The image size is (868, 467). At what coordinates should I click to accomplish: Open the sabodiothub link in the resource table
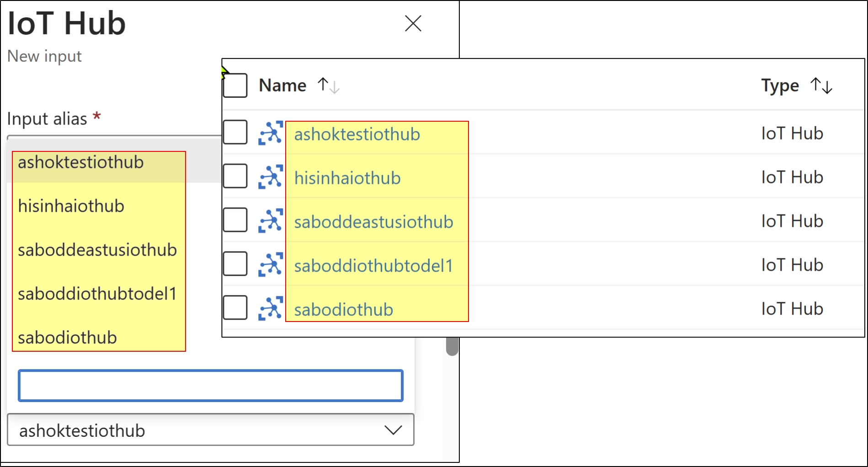(x=344, y=310)
